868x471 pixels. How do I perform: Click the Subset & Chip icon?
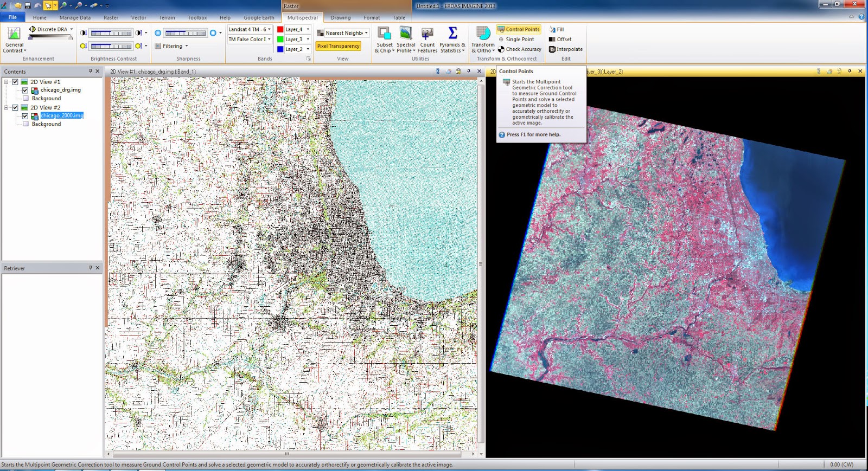384,34
